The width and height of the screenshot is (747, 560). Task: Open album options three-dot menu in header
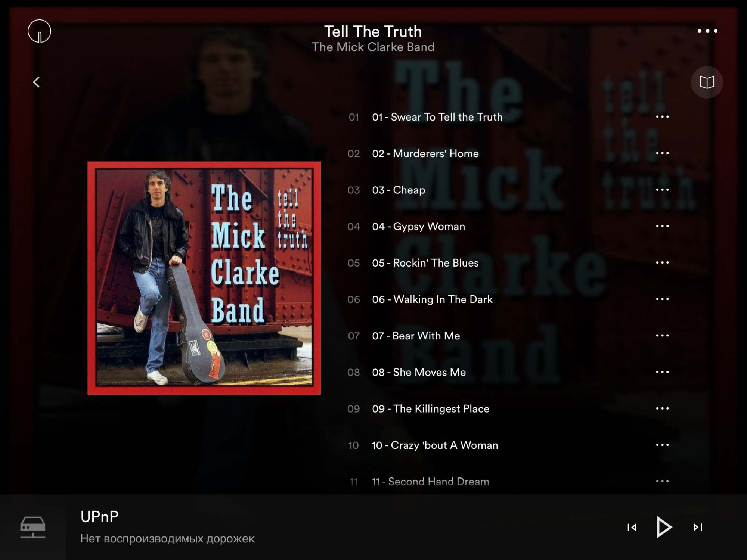click(x=707, y=31)
